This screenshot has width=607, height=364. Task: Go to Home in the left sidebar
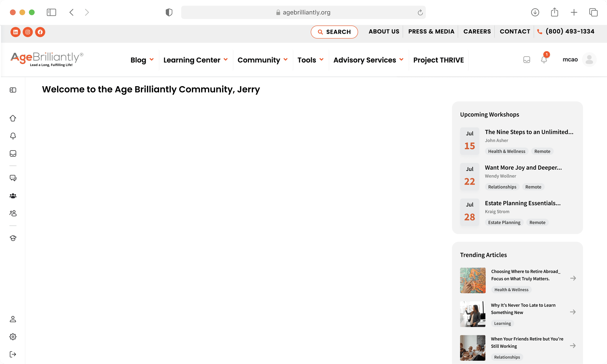click(x=13, y=118)
